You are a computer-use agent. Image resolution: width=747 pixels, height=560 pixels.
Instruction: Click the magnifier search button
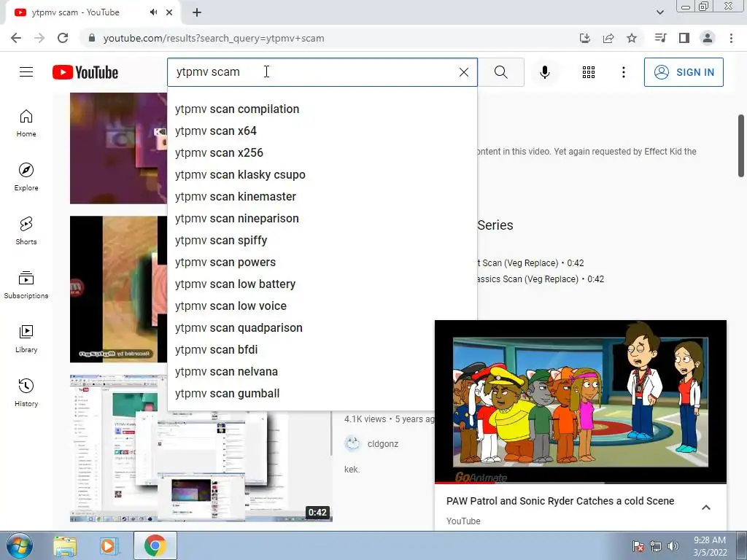[500, 72]
